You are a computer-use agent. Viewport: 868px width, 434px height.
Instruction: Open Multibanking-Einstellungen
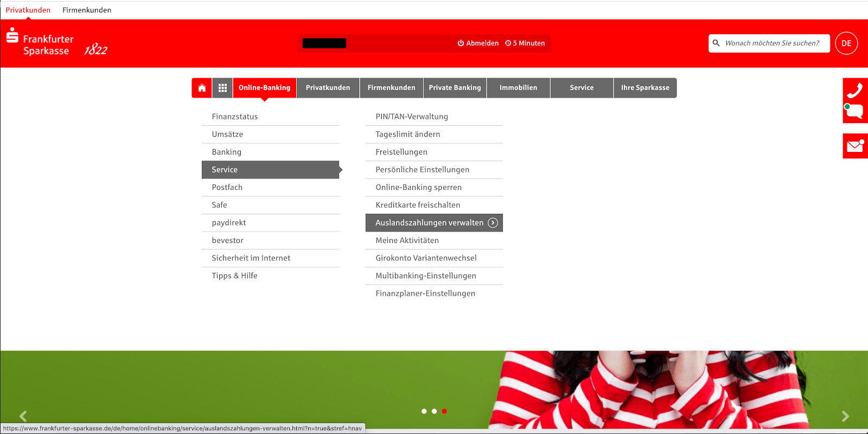[x=434, y=276]
